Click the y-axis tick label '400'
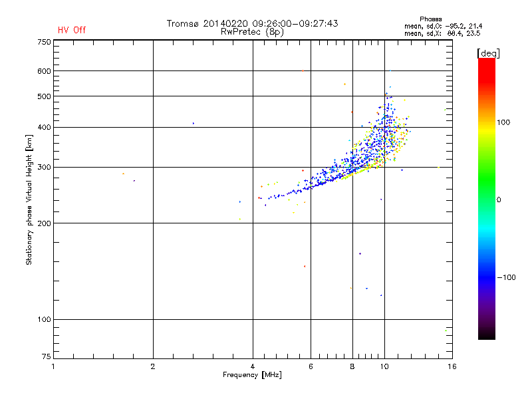The width and height of the screenshot is (532, 399). pyautogui.click(x=44, y=127)
